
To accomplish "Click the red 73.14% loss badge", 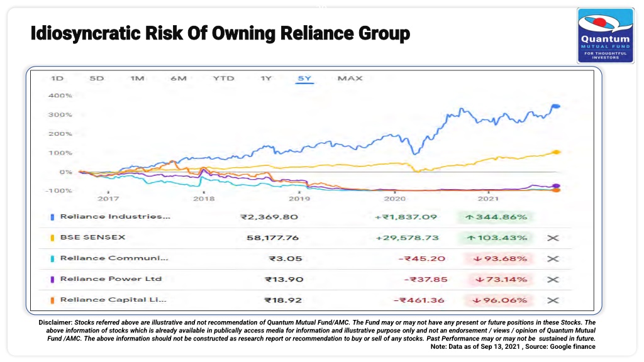I will 499,280.
